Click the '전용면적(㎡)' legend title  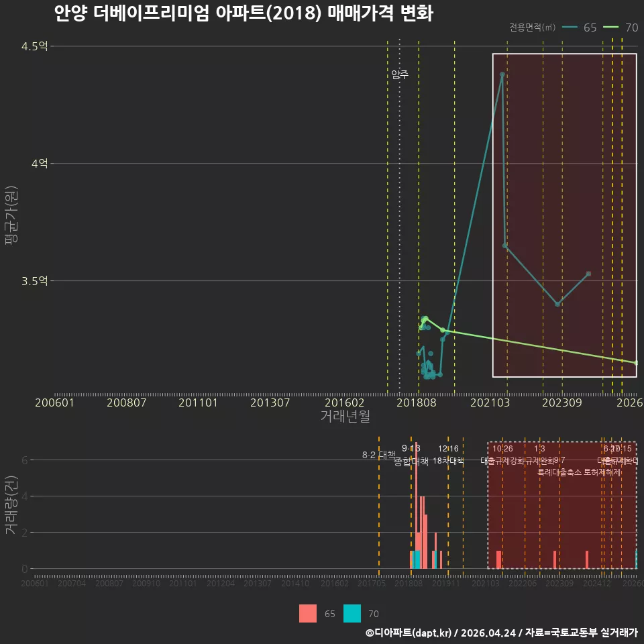(532, 28)
